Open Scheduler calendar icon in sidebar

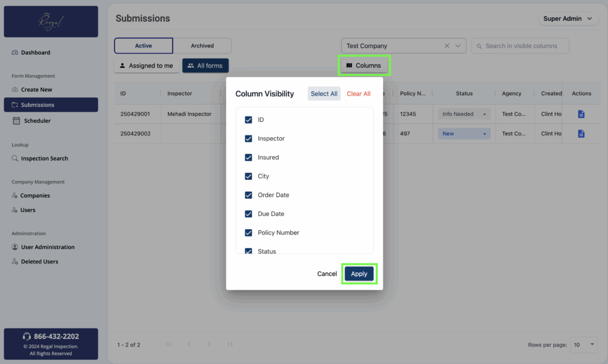[17, 121]
